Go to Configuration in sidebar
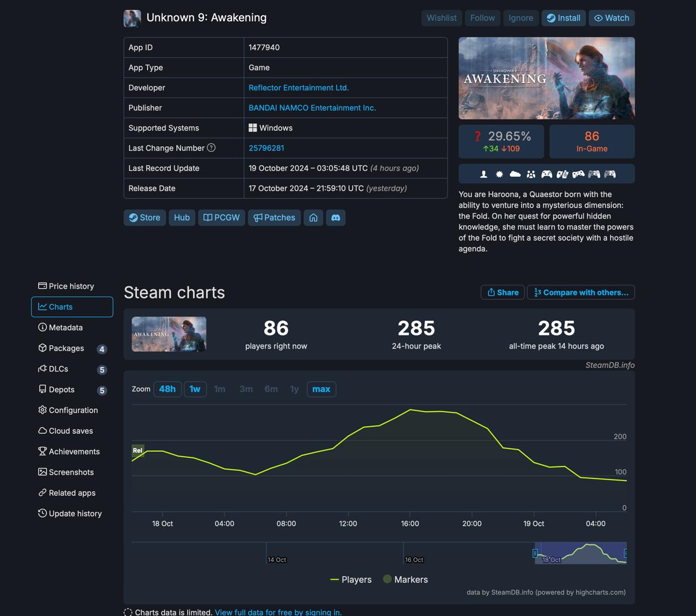 tap(72, 410)
